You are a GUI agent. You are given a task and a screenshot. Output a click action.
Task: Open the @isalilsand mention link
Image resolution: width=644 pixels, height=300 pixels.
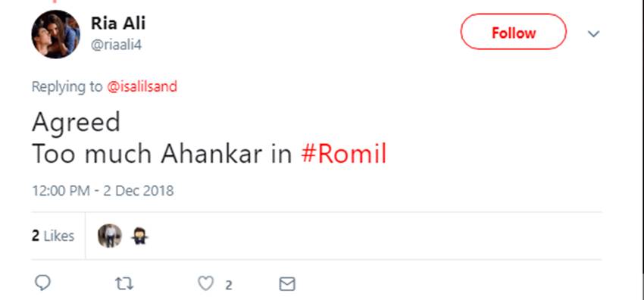tap(142, 86)
